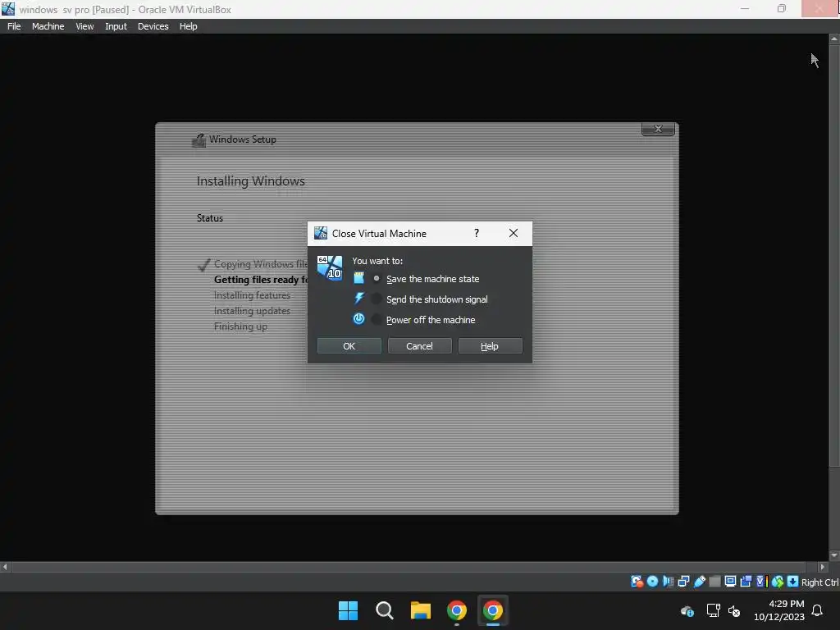Click the V virtualization CPU status icon

(x=761, y=582)
